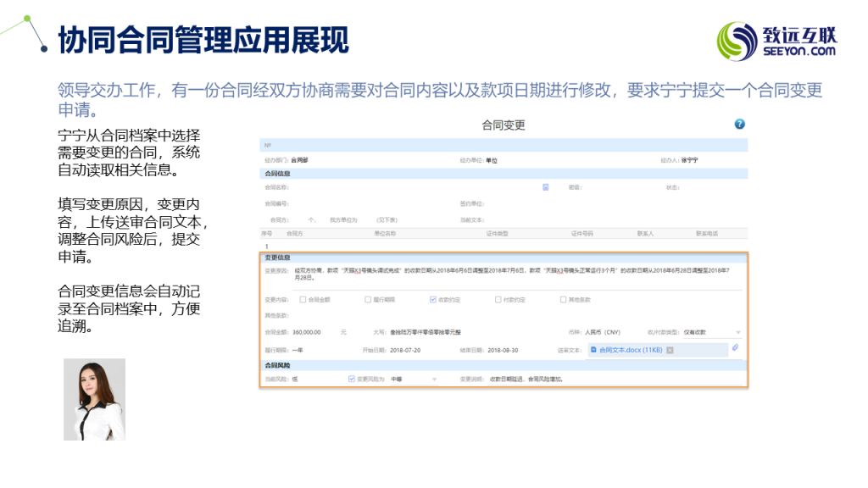Tick the 其他条款 checkbox
Viewport: 868px width, 488px height.
pos(563,300)
